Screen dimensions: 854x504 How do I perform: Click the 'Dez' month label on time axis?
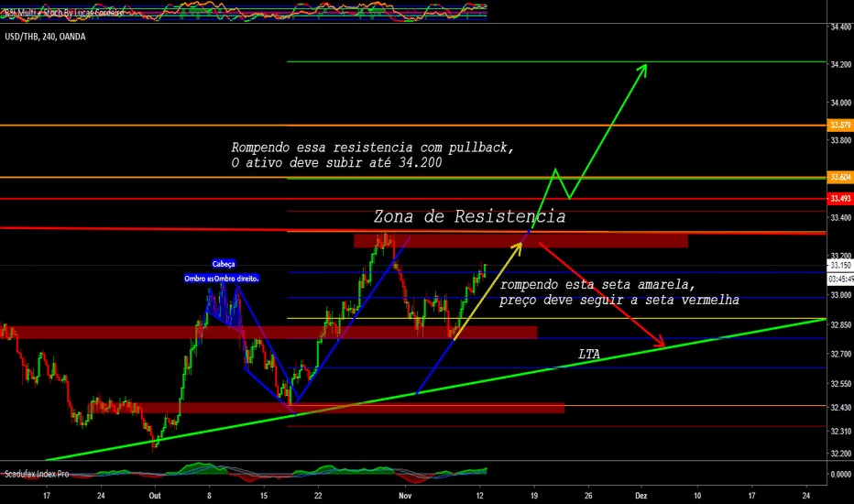(x=641, y=496)
